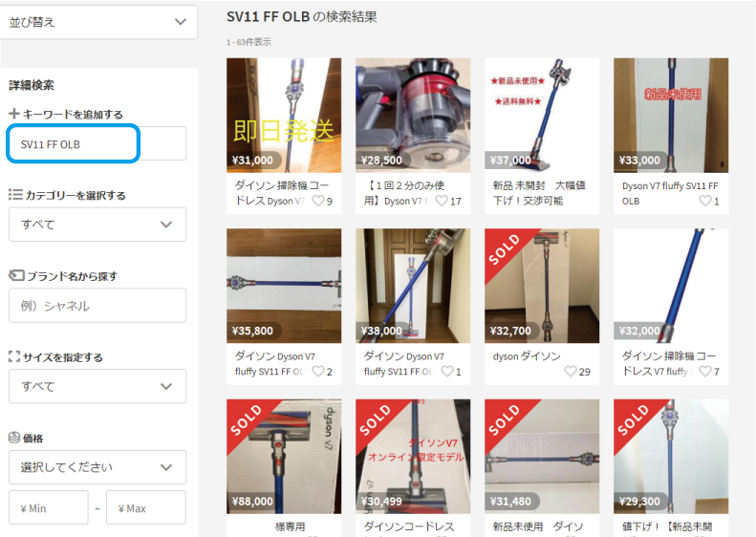
Task: Like the Dyson V7 fluffy SV11 FF OLB ¥33,000 item
Action: pyautogui.click(x=705, y=201)
